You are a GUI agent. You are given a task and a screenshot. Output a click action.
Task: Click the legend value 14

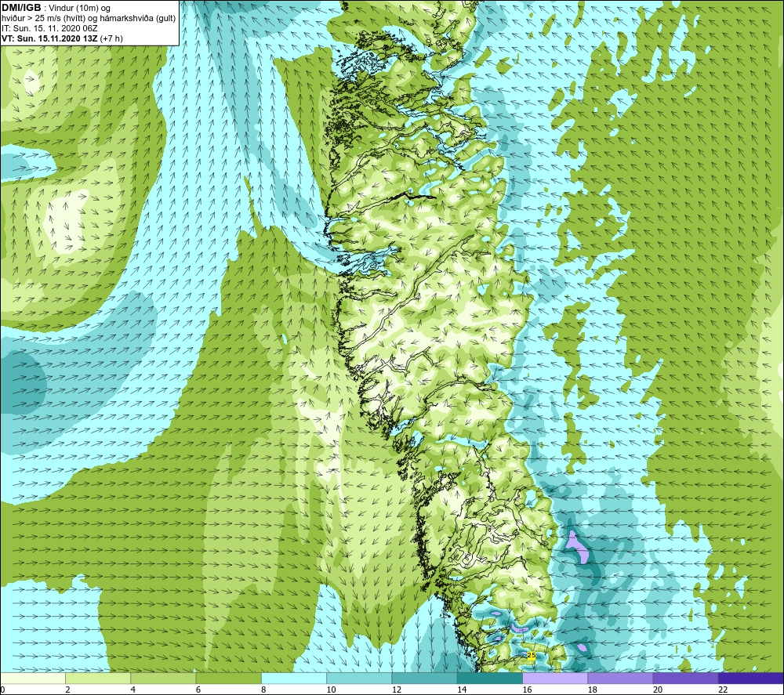coord(462,690)
